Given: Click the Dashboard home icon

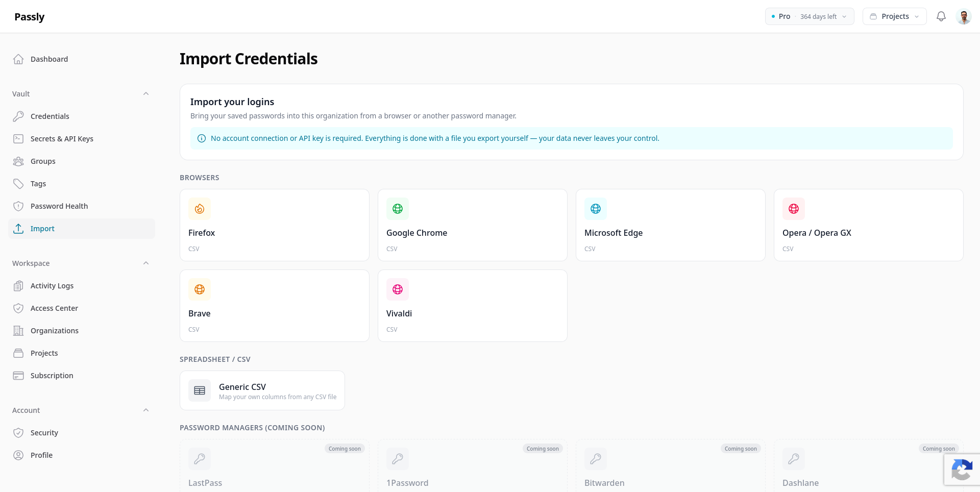Looking at the screenshot, I should pos(18,59).
